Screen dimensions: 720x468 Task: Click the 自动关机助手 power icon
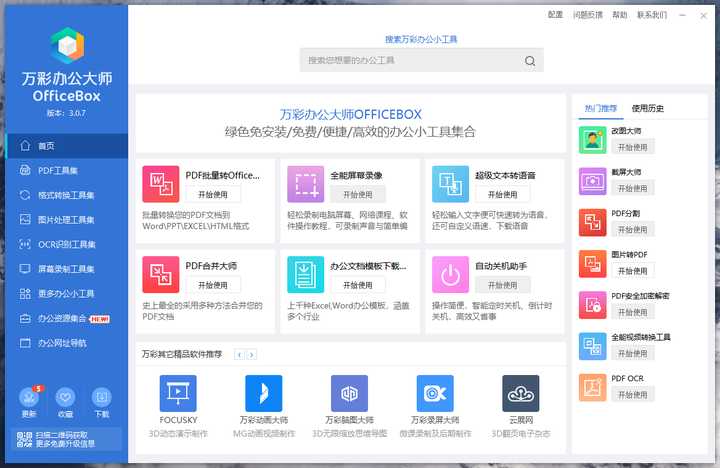coord(450,274)
